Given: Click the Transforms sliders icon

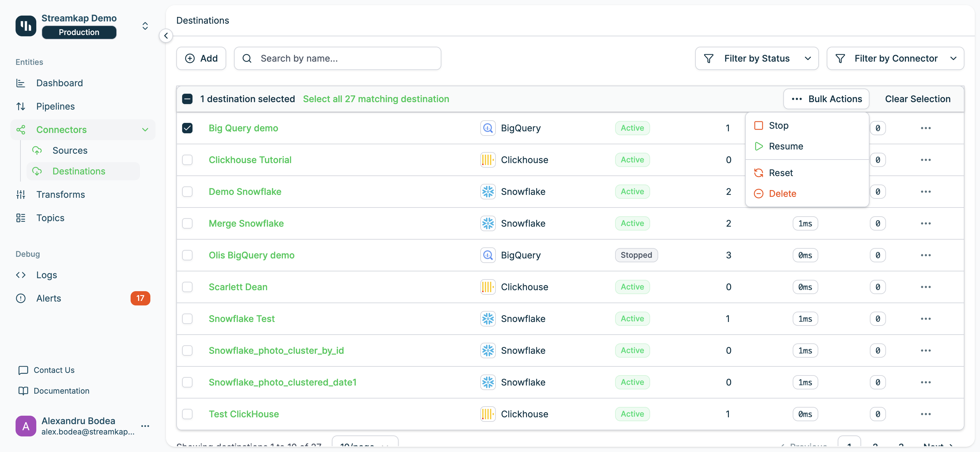Looking at the screenshot, I should (x=21, y=195).
